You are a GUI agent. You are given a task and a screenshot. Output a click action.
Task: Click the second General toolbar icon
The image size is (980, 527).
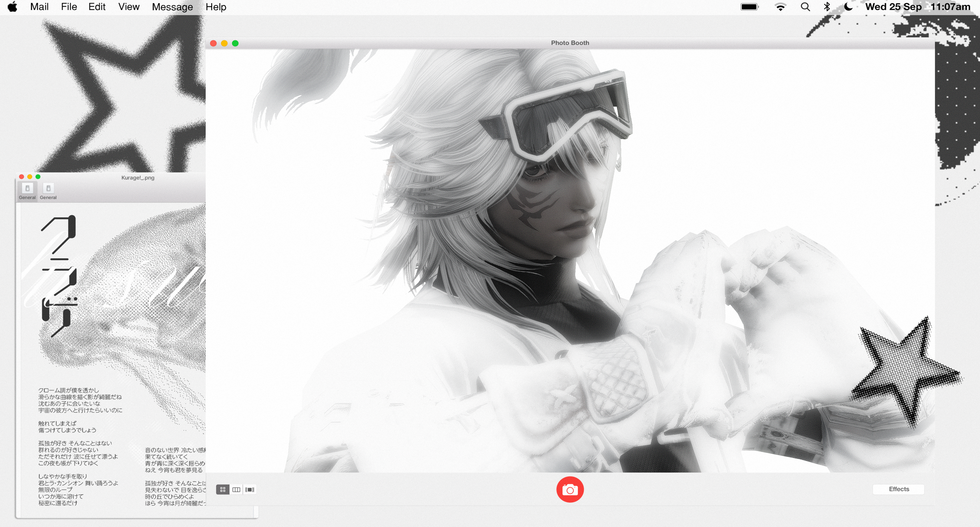(x=48, y=188)
